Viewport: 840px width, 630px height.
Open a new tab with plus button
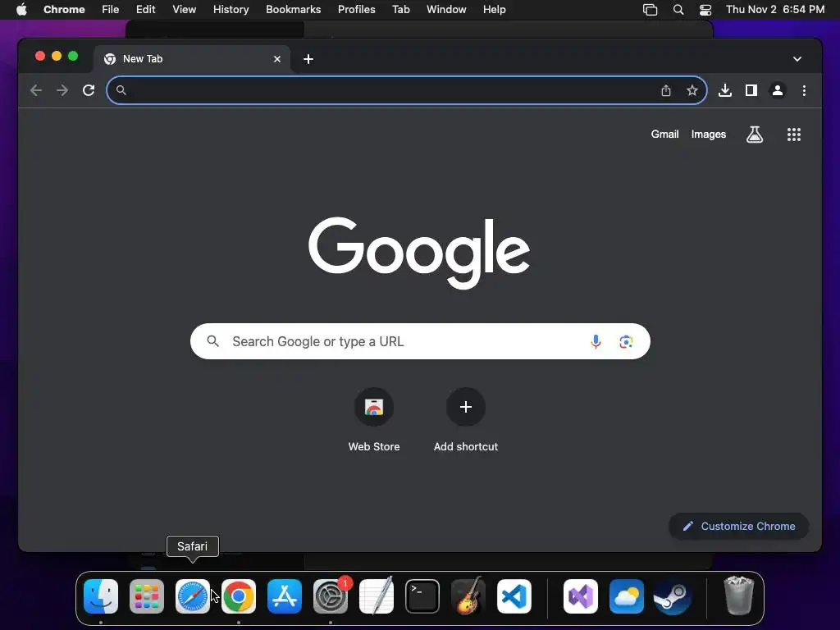308,59
